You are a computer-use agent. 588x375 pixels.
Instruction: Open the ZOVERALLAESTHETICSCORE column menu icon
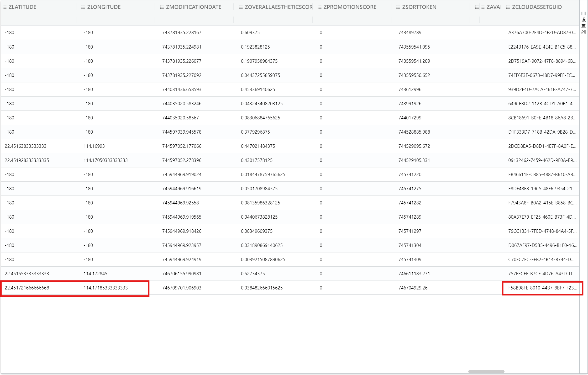(241, 7)
